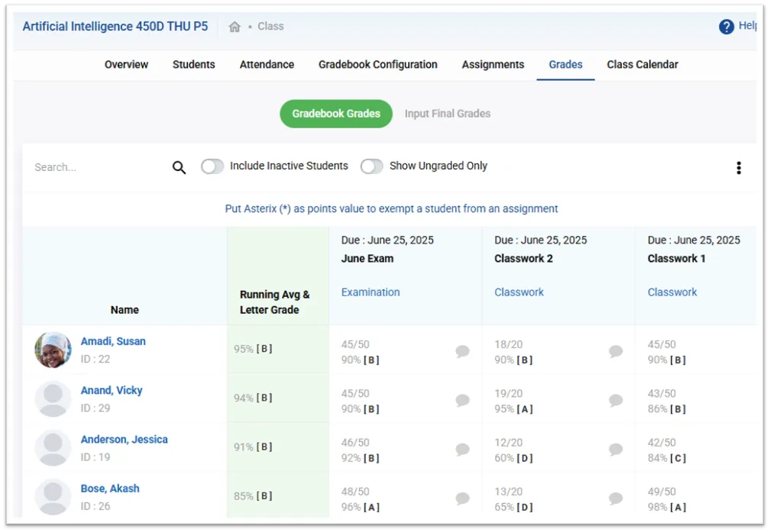
Task: Open student Anderson, Jessica link
Action: [125, 439]
